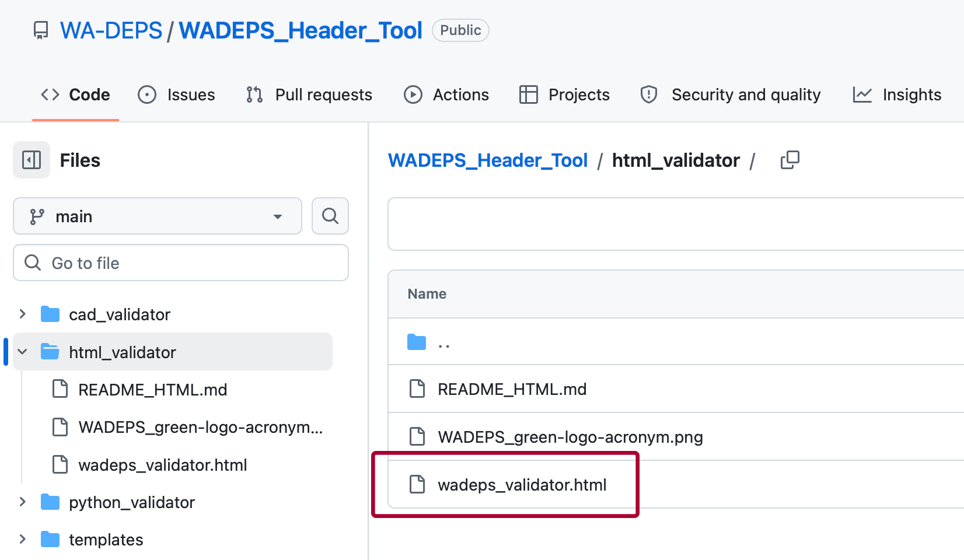Click the repository book icon beside WA-DEPS

tap(40, 30)
